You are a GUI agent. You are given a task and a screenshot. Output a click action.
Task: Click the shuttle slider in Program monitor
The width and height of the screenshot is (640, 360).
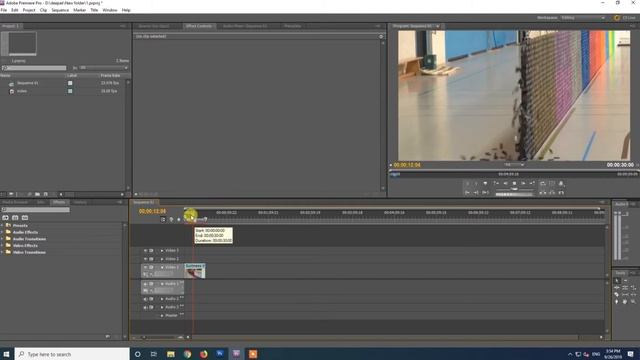pyautogui.click(x=514, y=189)
